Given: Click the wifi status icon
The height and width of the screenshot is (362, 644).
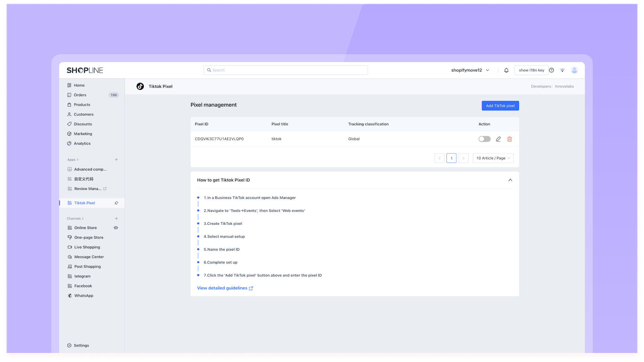Looking at the screenshot, I should [x=562, y=70].
